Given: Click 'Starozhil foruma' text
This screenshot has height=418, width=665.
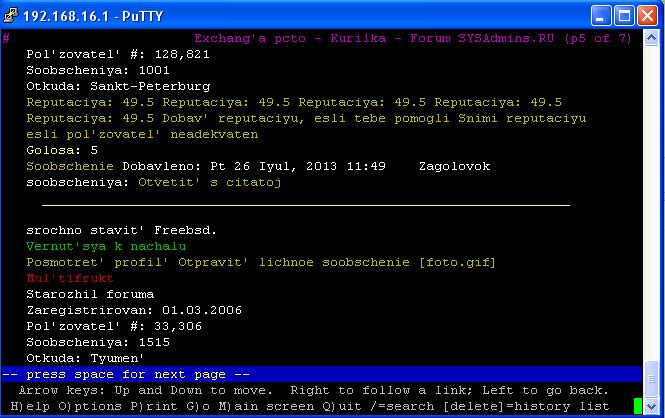Looking at the screenshot, I should pyautogui.click(x=90, y=294).
